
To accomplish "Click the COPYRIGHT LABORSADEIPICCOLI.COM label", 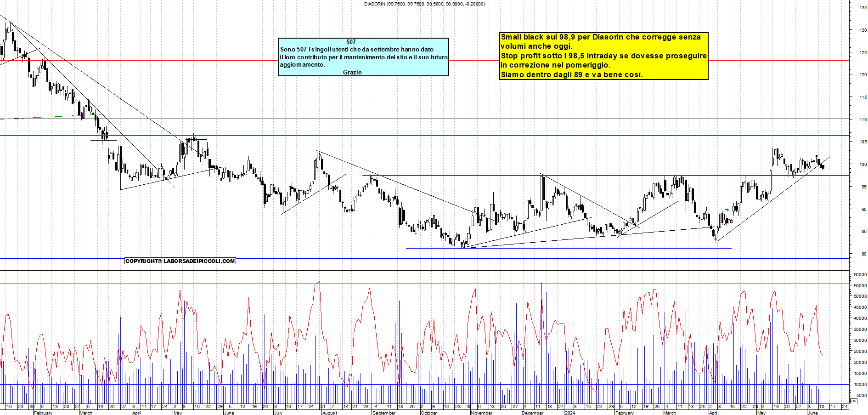I will tap(180, 261).
